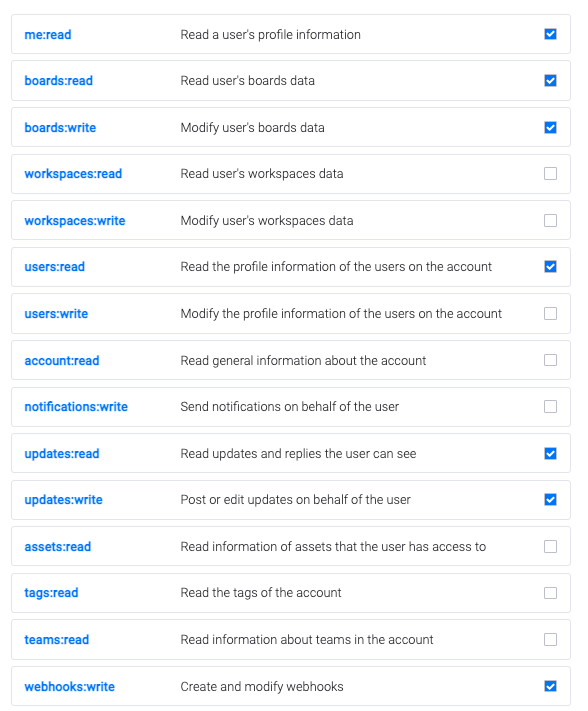Uncheck webhooks:write scope checkbox
Viewport: 588px width, 711px height.
point(550,686)
